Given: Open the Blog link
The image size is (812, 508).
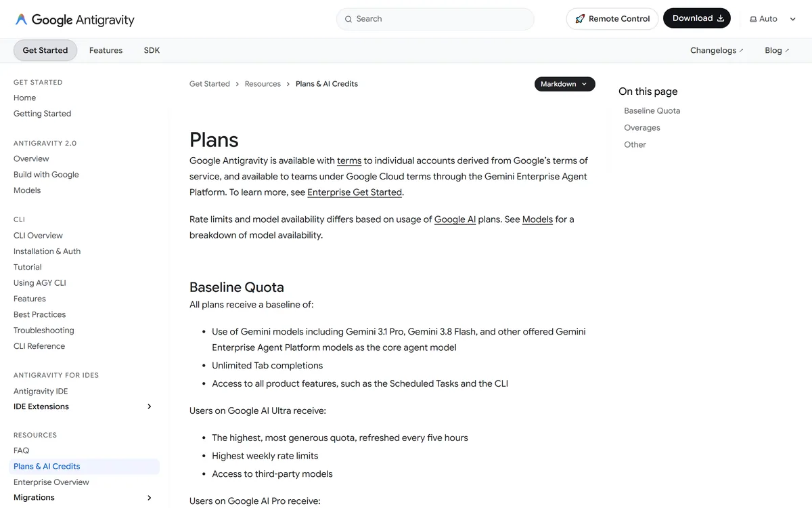Looking at the screenshot, I should point(777,50).
